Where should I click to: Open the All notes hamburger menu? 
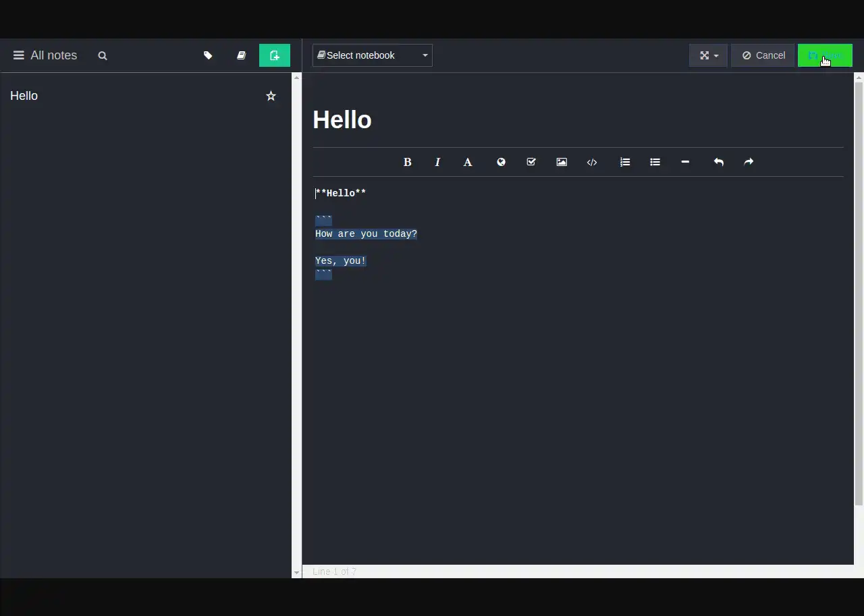coord(19,55)
